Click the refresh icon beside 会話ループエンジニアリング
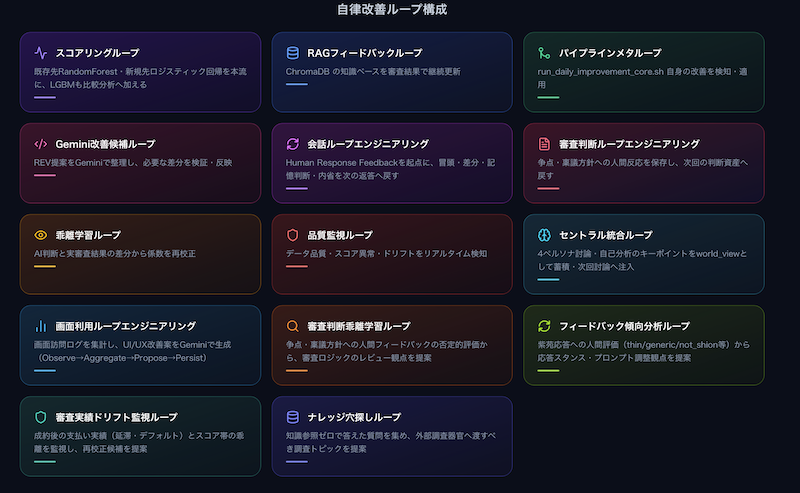The image size is (800, 493). 292,144
